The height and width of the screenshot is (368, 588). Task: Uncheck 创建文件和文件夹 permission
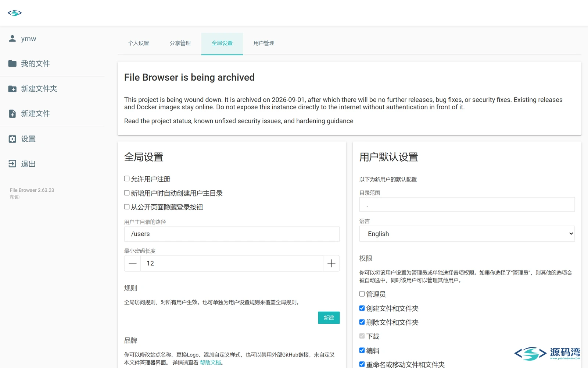point(362,308)
